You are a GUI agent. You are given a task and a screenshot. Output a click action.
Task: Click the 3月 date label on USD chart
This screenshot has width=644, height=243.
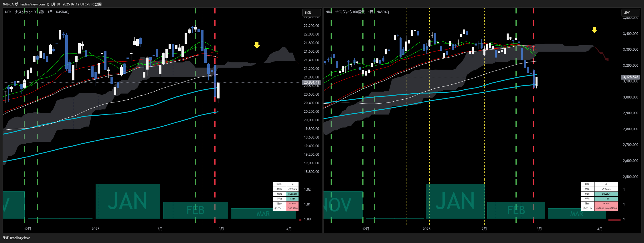(221, 229)
